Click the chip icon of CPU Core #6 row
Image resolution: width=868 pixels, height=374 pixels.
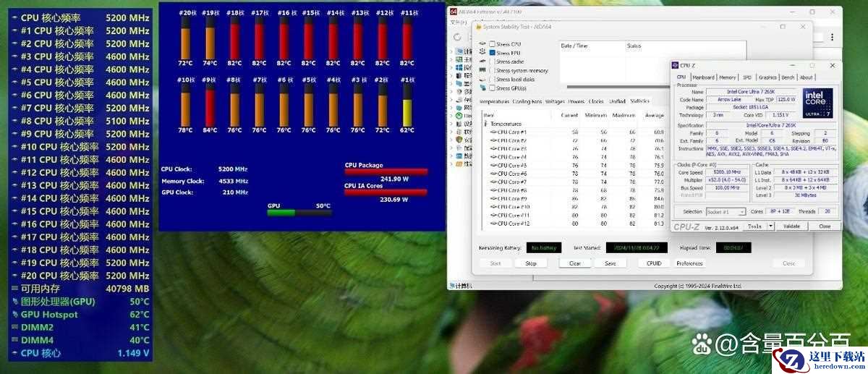pyautogui.click(x=493, y=174)
